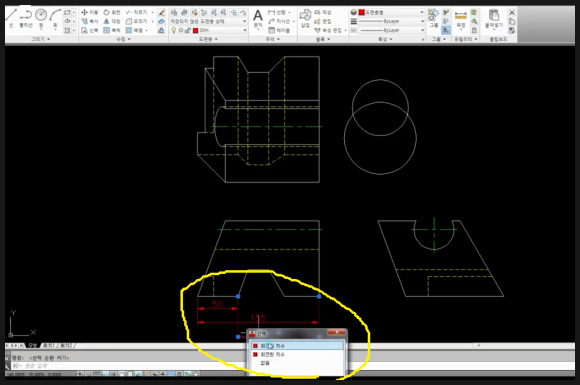Click the Create block (작성) tool
Screen dimensions: 580x385
[x=323, y=13]
